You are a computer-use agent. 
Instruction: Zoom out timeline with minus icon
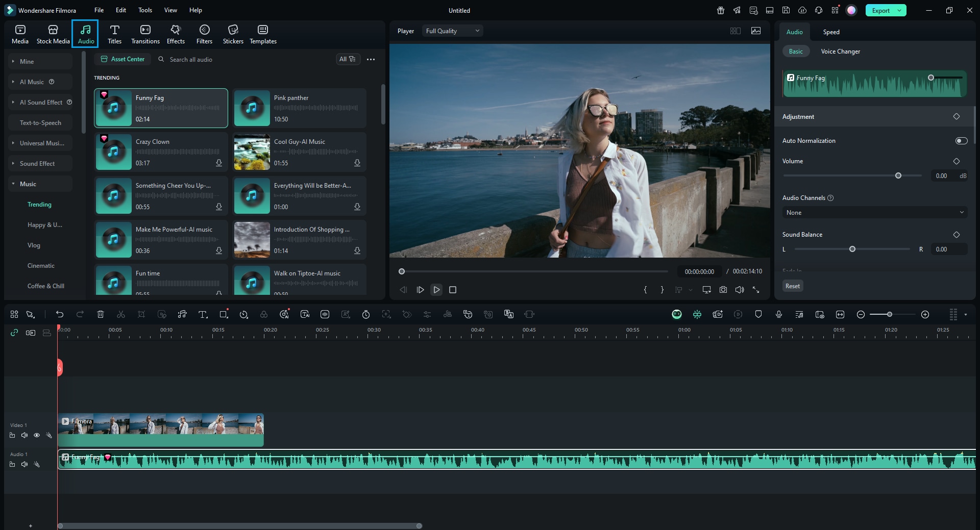click(x=861, y=314)
